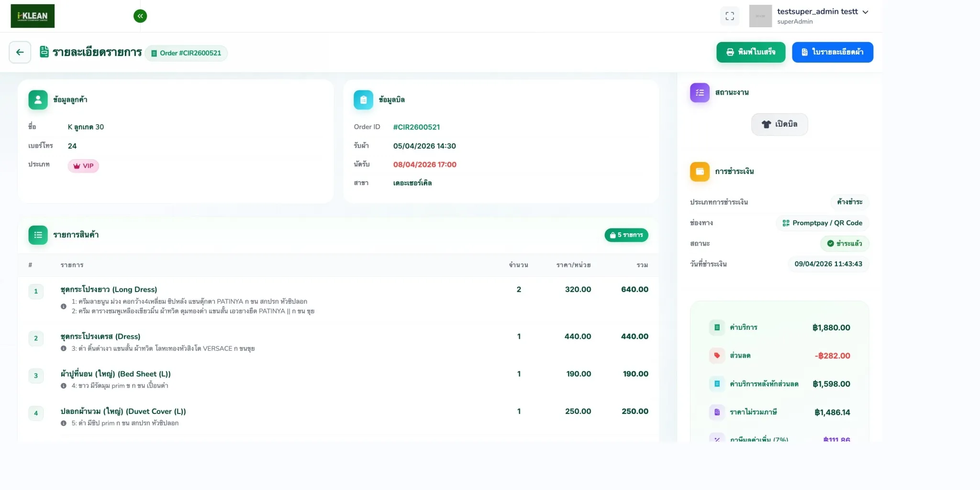
Task: Click the i-KLEAN logo
Action: point(33,16)
